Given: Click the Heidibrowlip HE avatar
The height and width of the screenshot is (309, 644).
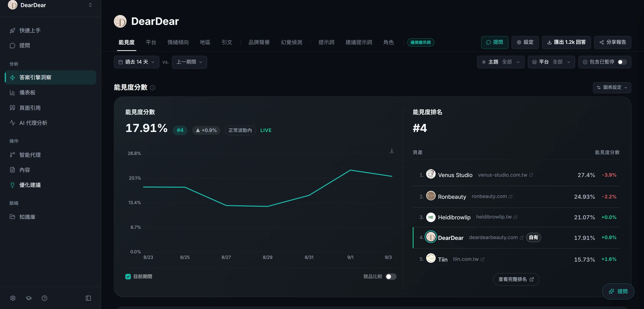Looking at the screenshot, I should tap(430, 217).
